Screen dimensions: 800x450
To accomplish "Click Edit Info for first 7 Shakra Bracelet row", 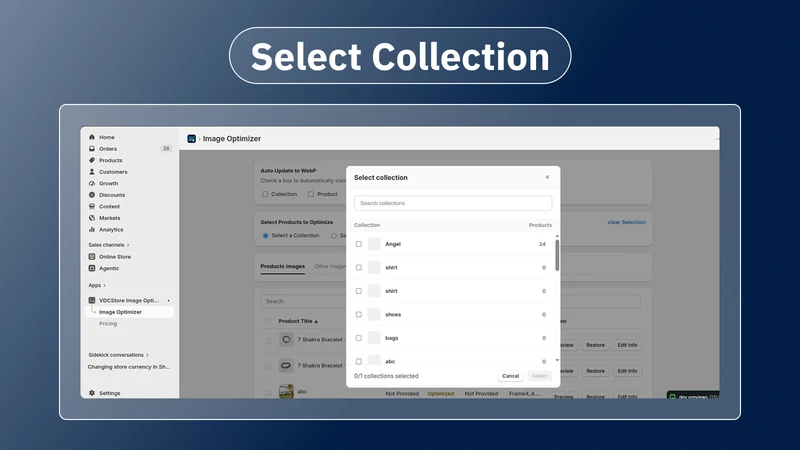I will 628,345.
